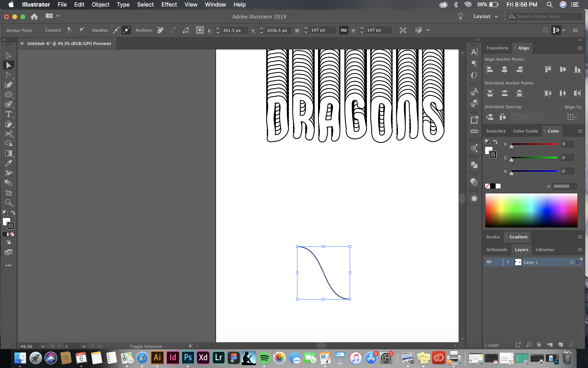Go to Home screen icon
Screen dimensions: 588x368
34,16
